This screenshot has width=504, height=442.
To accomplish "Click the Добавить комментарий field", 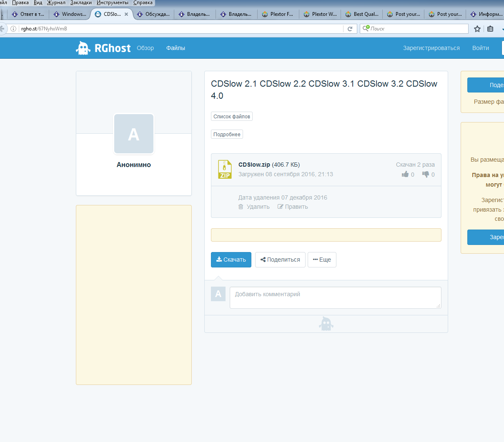I will (x=336, y=297).
